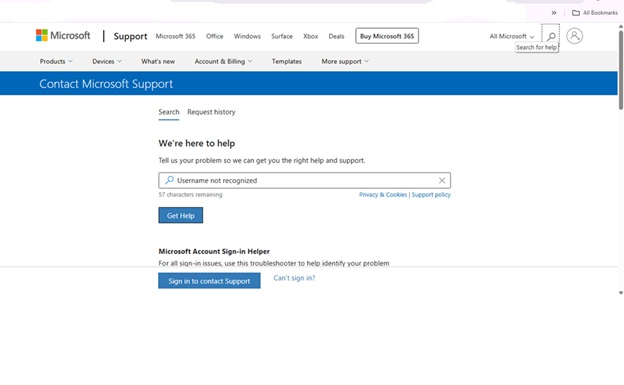The width and height of the screenshot is (624, 385).
Task: Open the Can't sign in? link
Action: (x=294, y=278)
